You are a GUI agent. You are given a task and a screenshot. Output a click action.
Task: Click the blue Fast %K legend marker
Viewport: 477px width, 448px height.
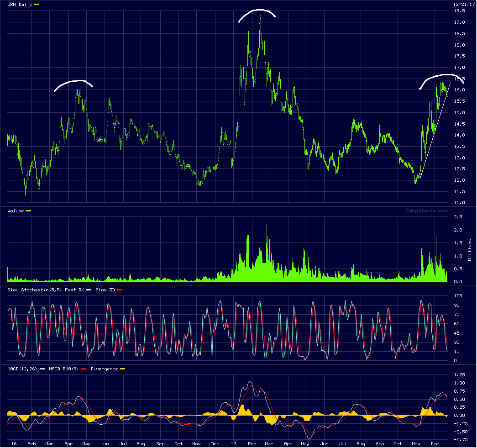pos(89,290)
